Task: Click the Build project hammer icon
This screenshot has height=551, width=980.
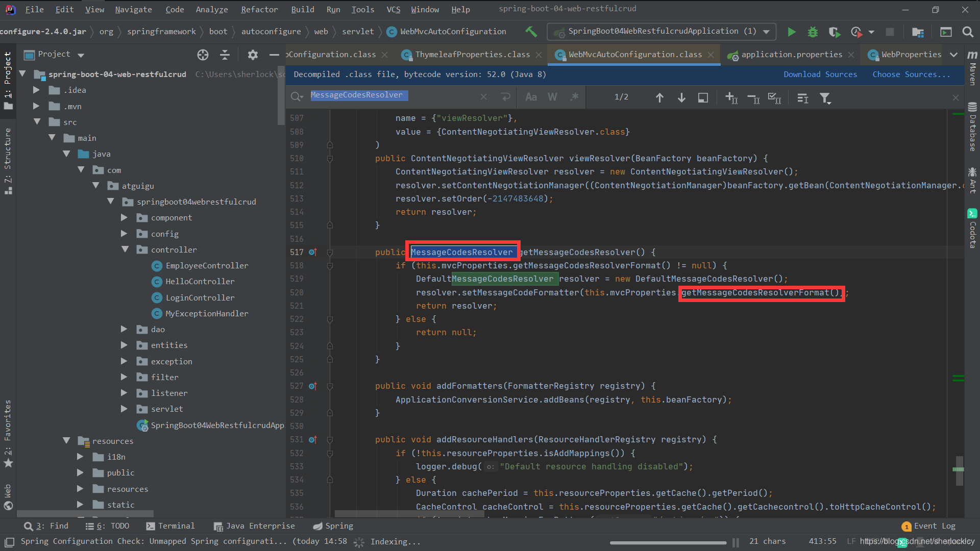Action: pos(531,32)
